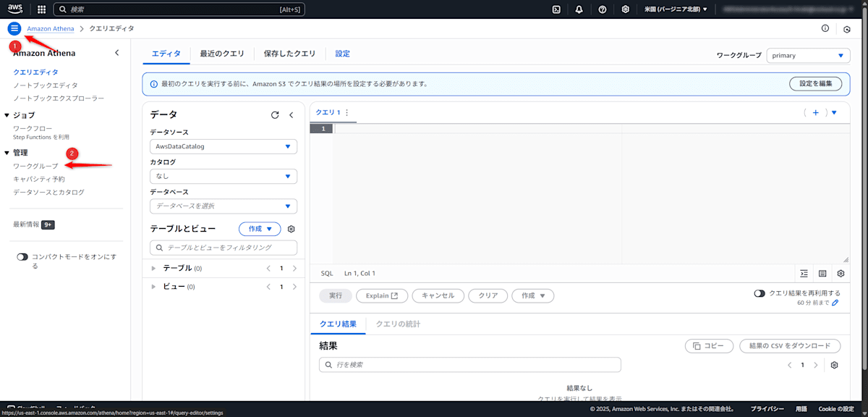The width and height of the screenshot is (868, 417).
Task: Download results as CSV
Action: pos(790,346)
